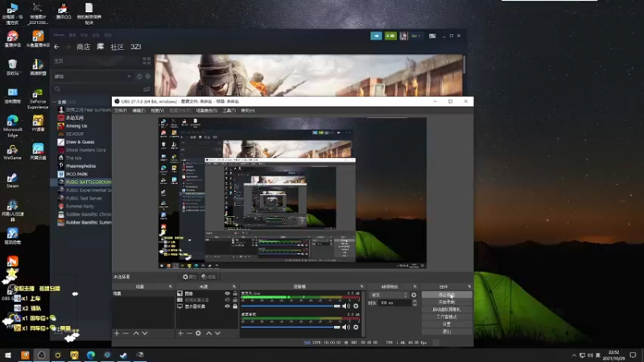Open the 工具(T) menu in OBS
644x362 pixels.
[229, 111]
